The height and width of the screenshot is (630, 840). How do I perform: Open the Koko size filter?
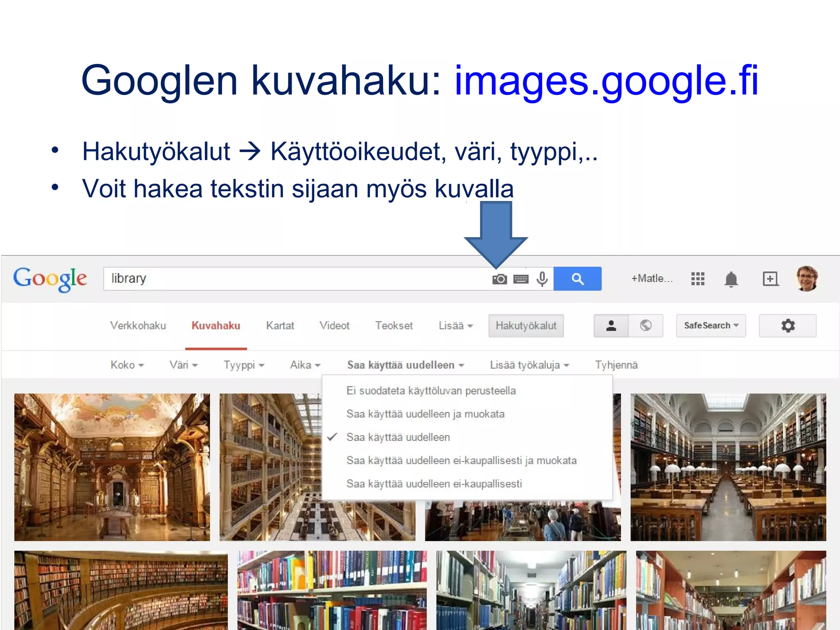[x=127, y=365]
